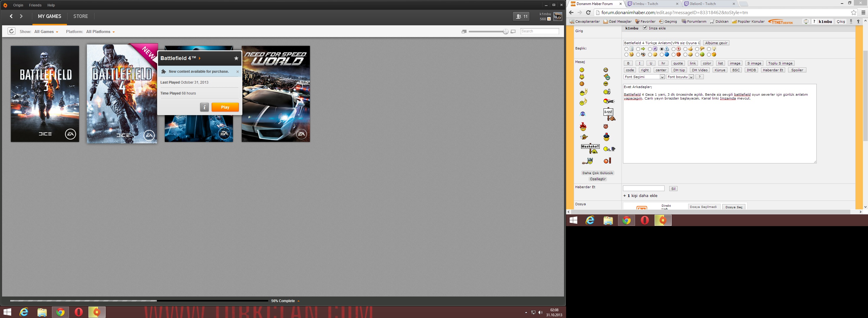Open Geçmiş in forum toolbar
The height and width of the screenshot is (318, 868).
[668, 21]
